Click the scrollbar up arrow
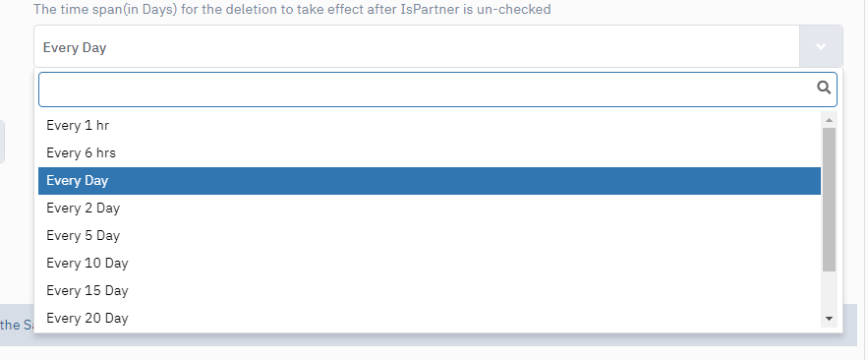Screen dimensions: 868x360 tap(829, 120)
